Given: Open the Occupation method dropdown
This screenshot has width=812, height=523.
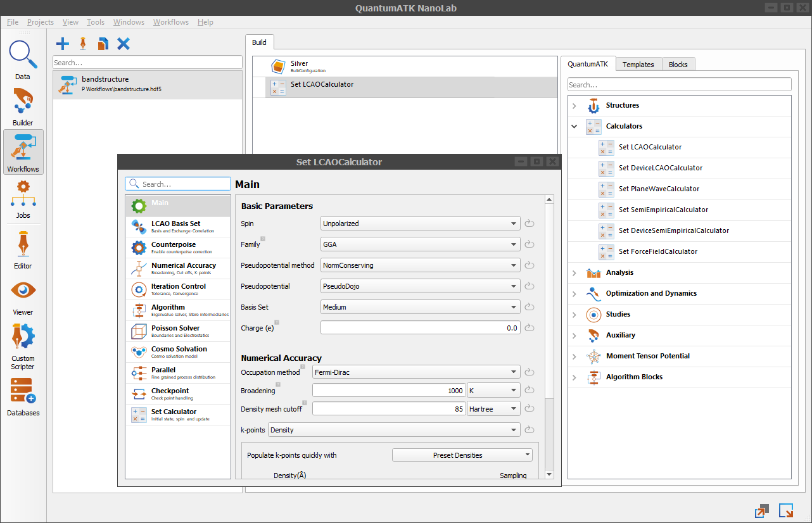Looking at the screenshot, I should point(416,372).
